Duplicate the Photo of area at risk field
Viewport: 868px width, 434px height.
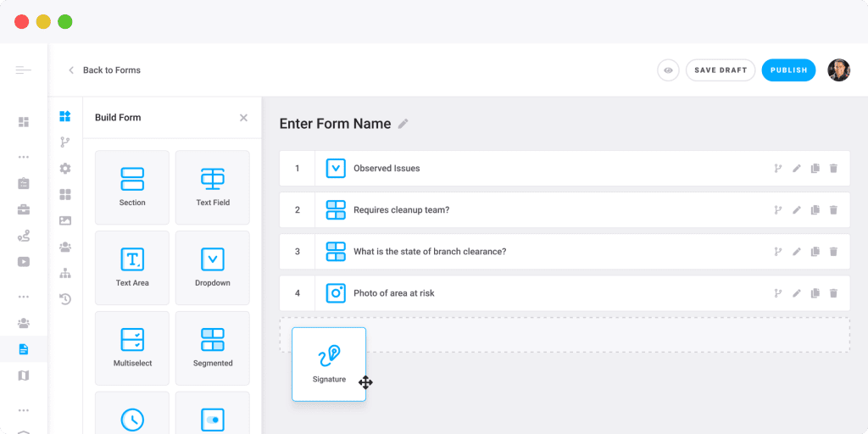tap(815, 292)
